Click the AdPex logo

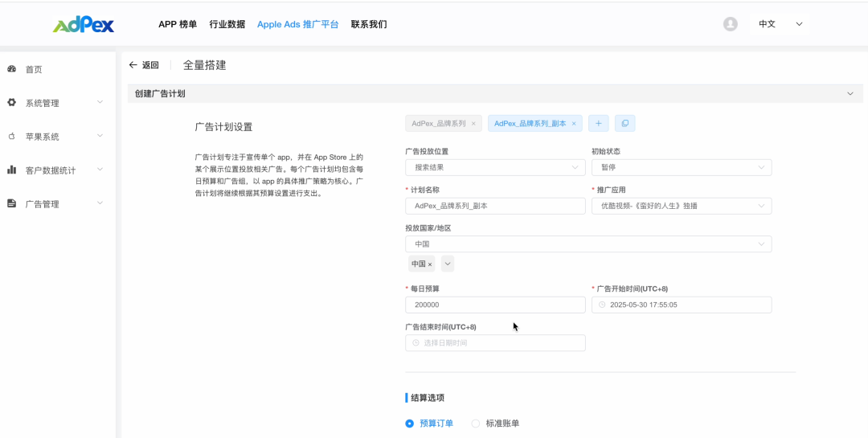click(84, 25)
